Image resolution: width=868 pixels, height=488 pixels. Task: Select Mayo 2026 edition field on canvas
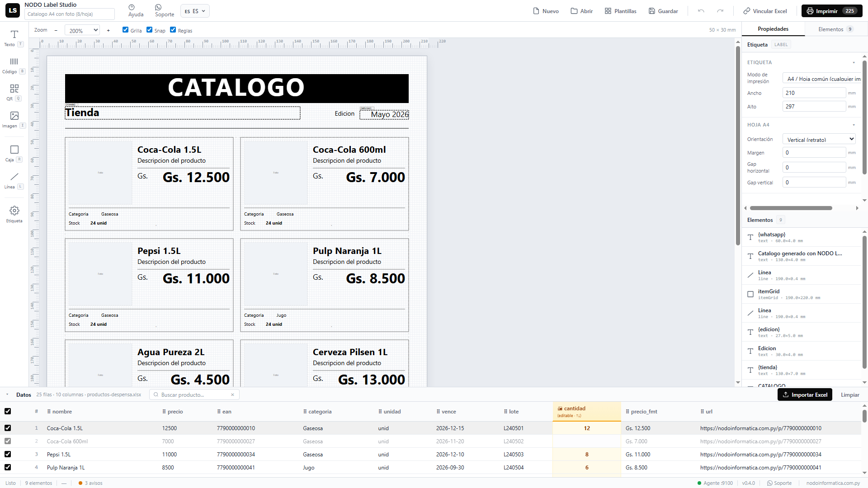[x=384, y=114]
